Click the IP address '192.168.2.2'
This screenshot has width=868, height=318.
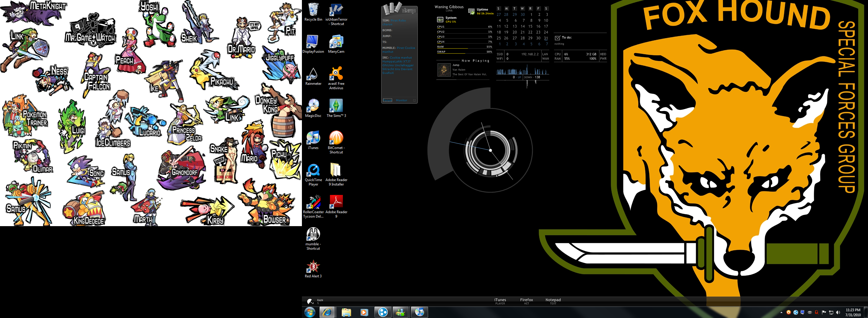(x=530, y=54)
